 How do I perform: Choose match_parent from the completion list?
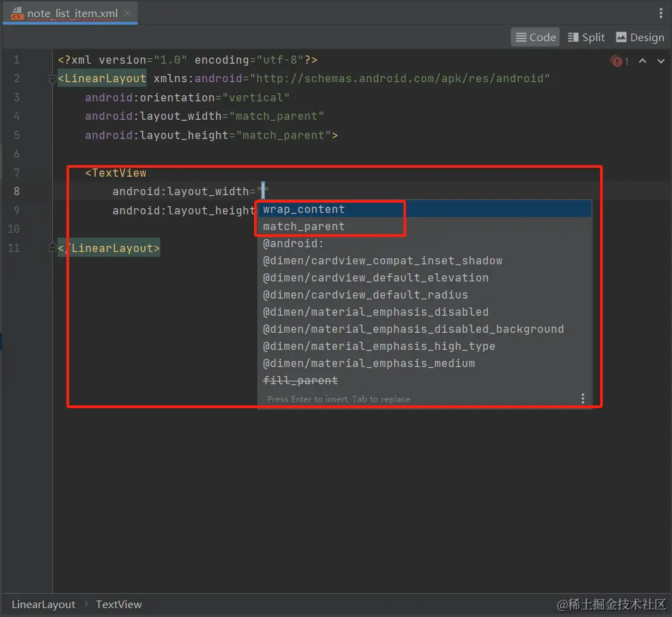[x=424, y=226]
